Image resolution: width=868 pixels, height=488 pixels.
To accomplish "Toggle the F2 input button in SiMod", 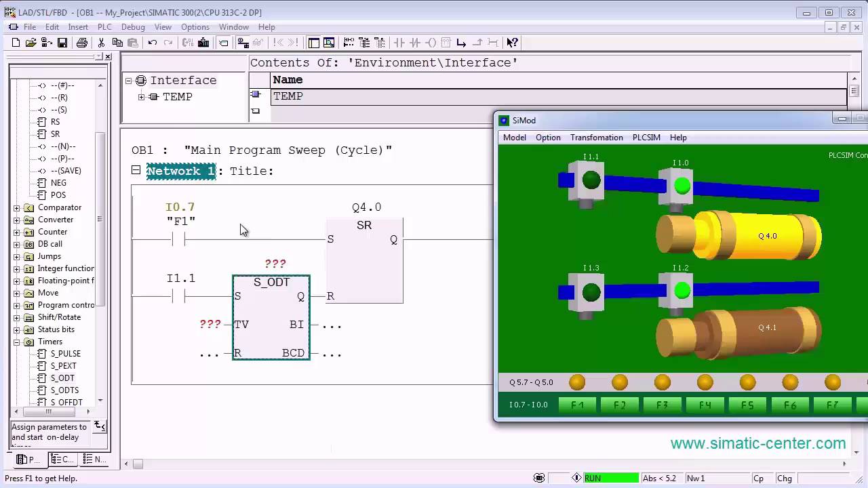I will (x=620, y=405).
